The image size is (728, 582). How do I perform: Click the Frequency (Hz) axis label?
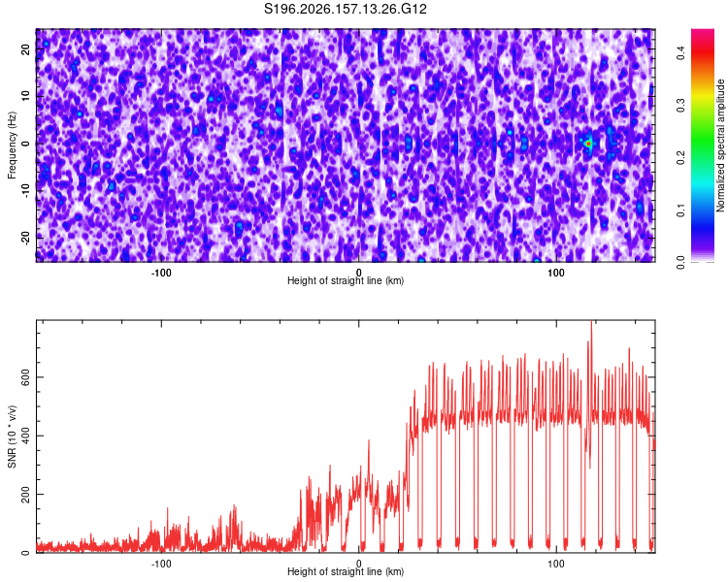12,145
